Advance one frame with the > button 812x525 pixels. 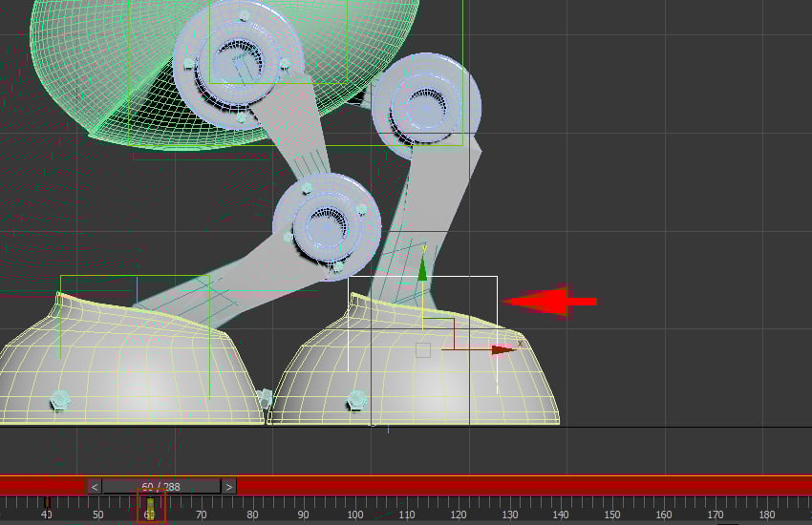pos(229,487)
